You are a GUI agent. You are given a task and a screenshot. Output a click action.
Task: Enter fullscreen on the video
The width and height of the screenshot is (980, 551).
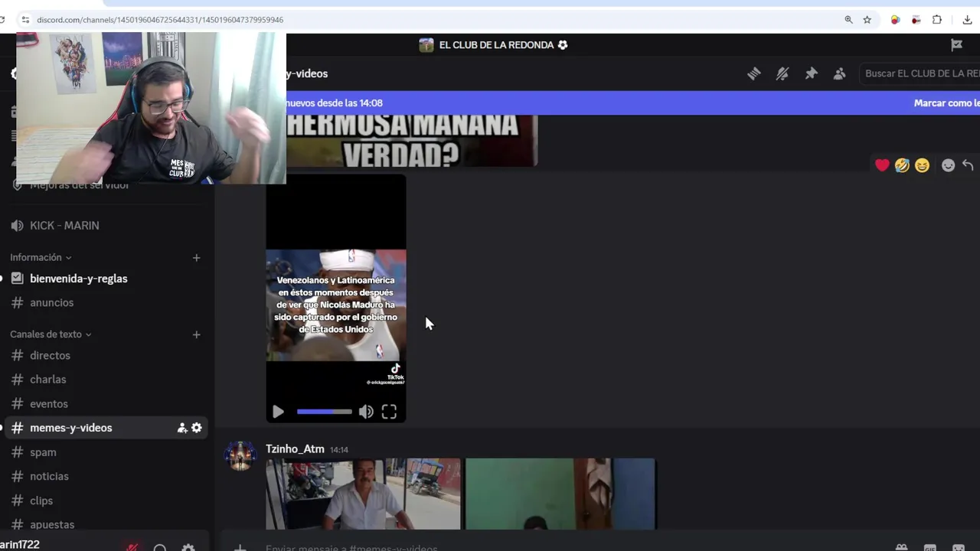click(389, 412)
